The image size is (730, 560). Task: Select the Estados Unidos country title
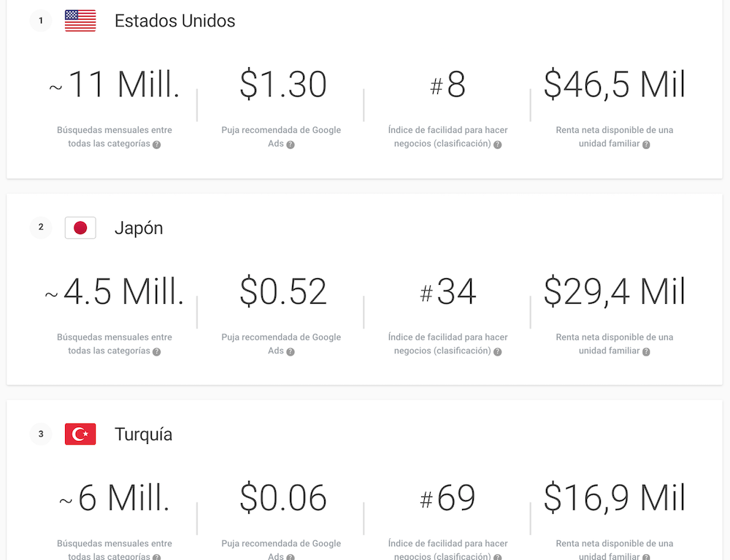(x=174, y=21)
